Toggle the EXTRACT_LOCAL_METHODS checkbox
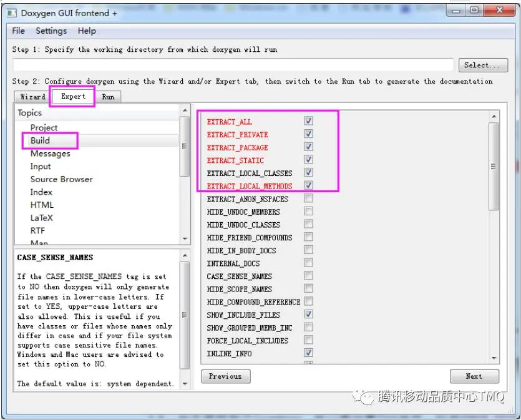 pyautogui.click(x=308, y=185)
